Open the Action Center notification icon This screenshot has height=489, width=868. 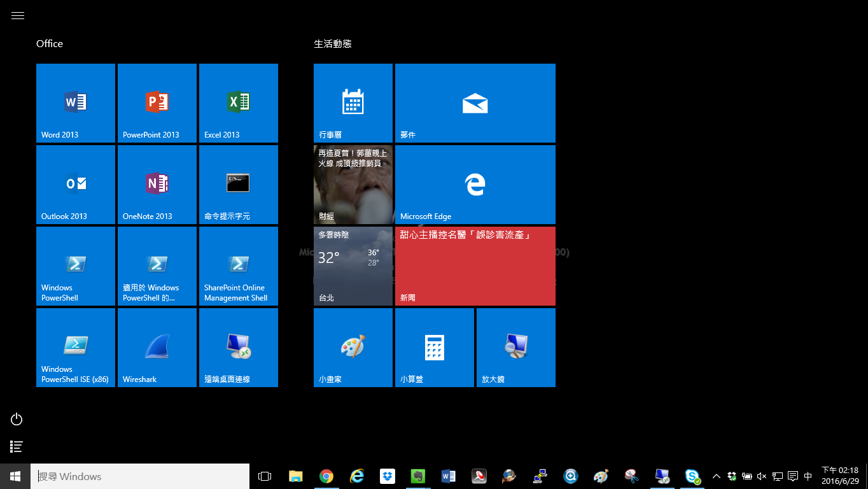point(793,476)
